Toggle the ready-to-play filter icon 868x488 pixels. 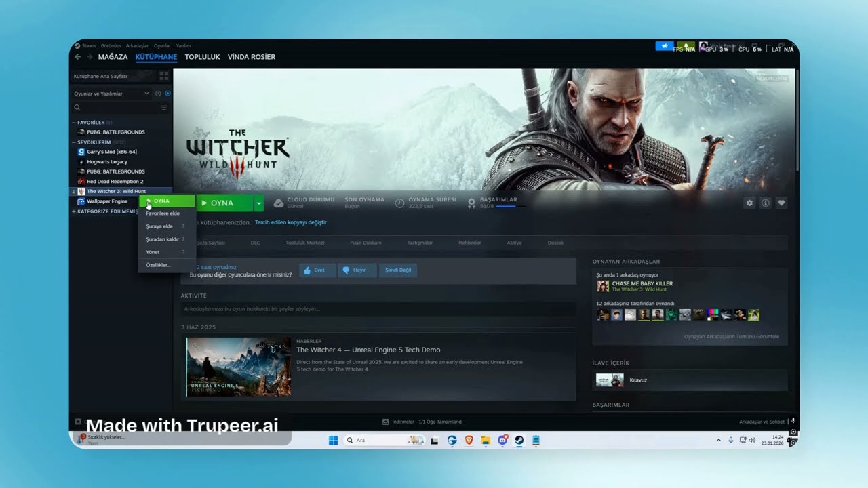point(167,94)
